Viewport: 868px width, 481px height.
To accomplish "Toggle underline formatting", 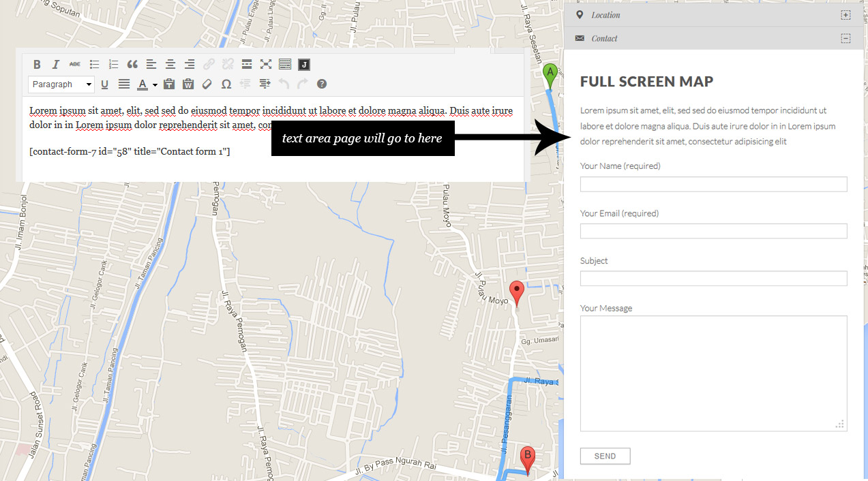I will [104, 84].
